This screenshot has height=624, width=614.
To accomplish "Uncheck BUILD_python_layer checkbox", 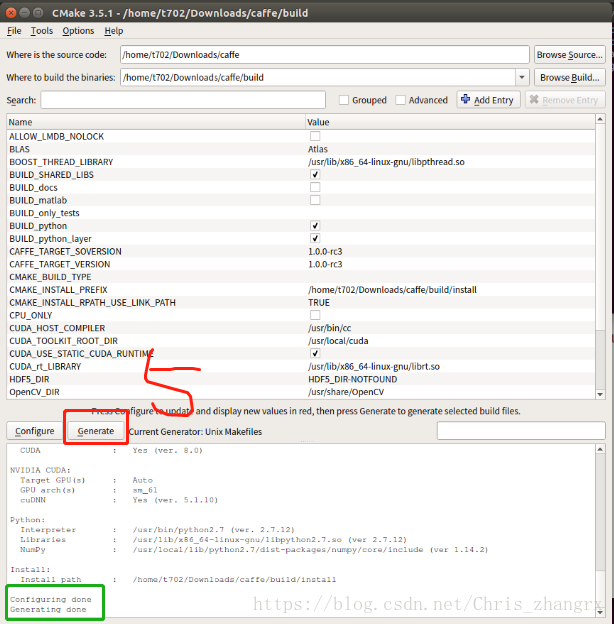I will pyautogui.click(x=315, y=238).
